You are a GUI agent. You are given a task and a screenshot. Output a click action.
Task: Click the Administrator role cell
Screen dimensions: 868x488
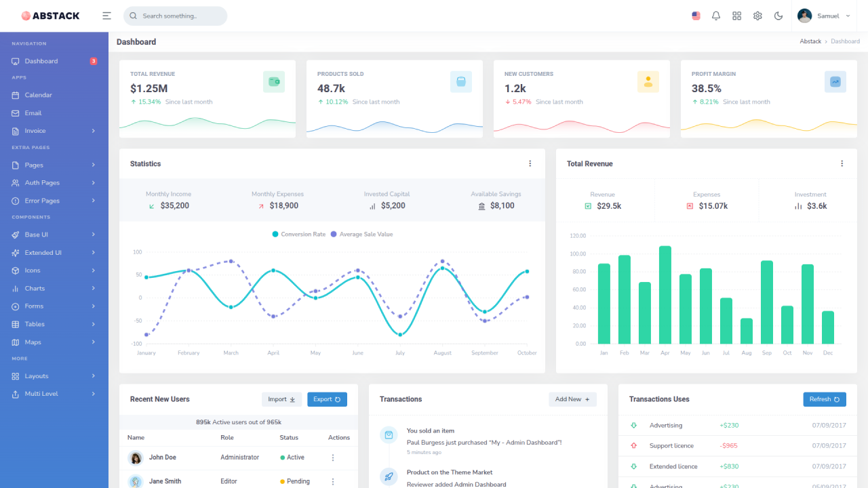239,457
